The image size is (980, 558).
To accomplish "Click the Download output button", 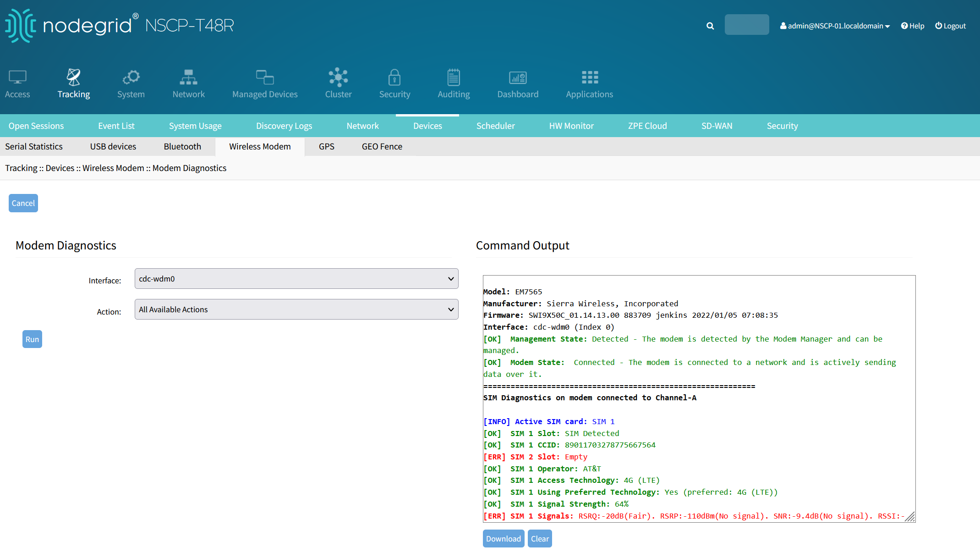I will click(504, 539).
